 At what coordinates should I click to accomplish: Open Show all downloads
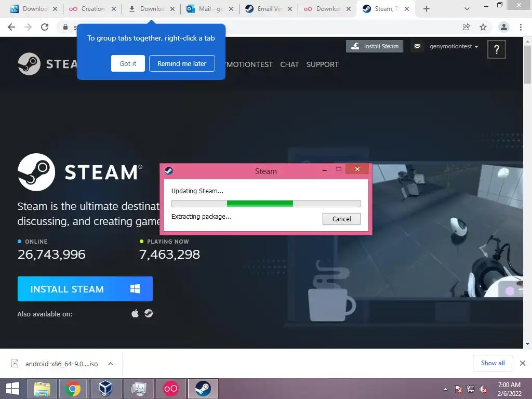(x=493, y=363)
